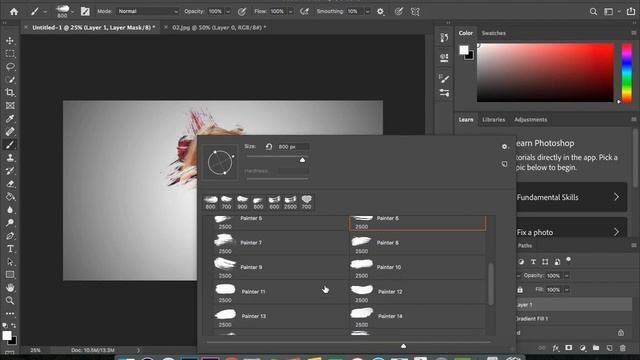Open the Smoothing dropdown arrow
Screen dimensions: 640x360
[x=367, y=11]
